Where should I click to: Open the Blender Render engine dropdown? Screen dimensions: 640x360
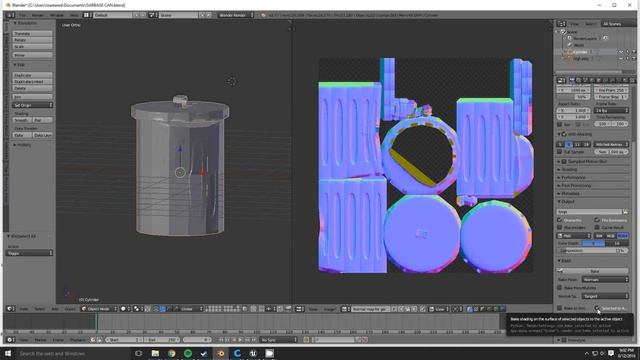pyautogui.click(x=236, y=15)
